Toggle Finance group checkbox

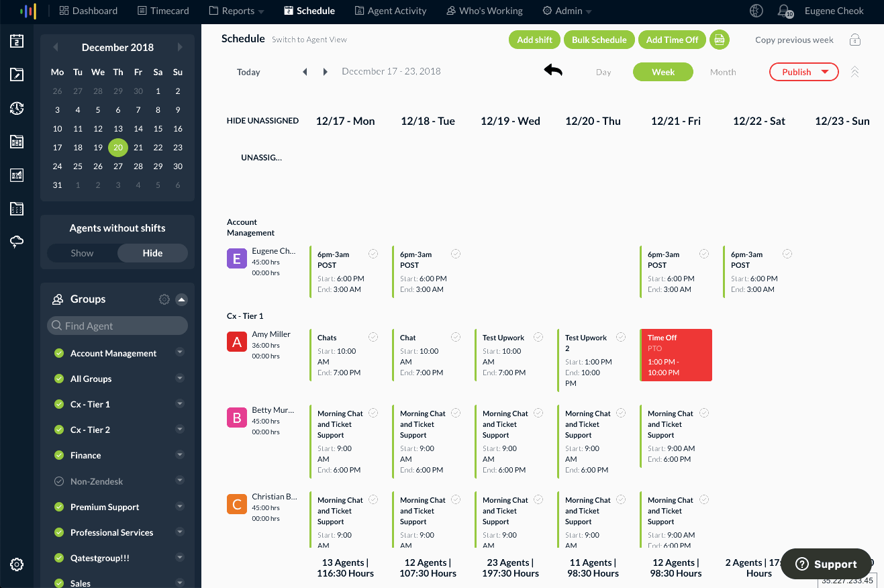(x=59, y=455)
